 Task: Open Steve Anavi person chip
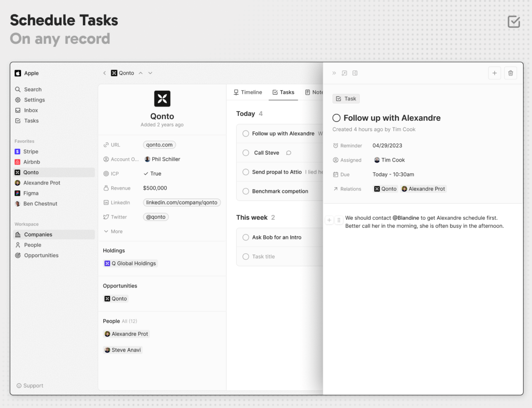123,350
